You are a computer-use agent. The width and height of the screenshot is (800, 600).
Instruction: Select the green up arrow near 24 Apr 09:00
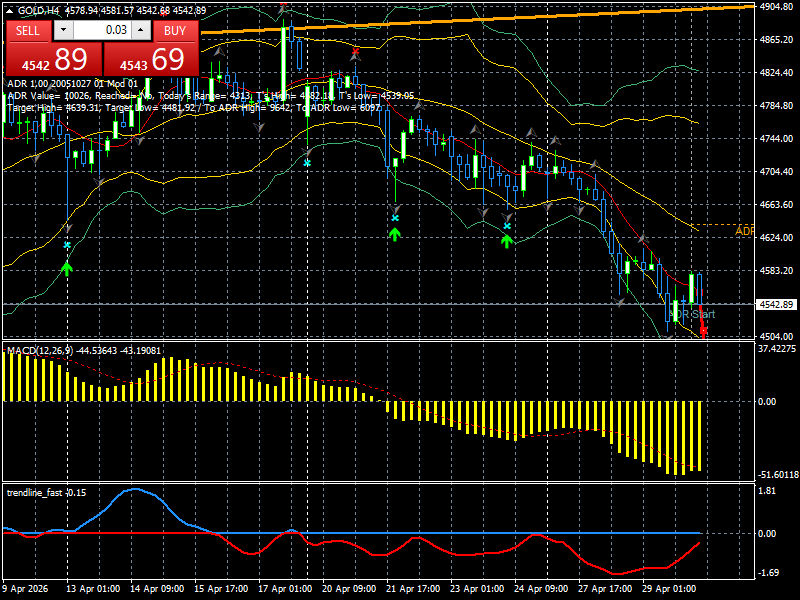click(507, 241)
